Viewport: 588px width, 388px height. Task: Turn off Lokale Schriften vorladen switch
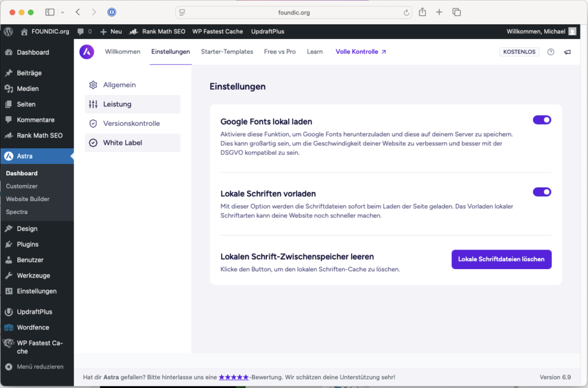(541, 192)
